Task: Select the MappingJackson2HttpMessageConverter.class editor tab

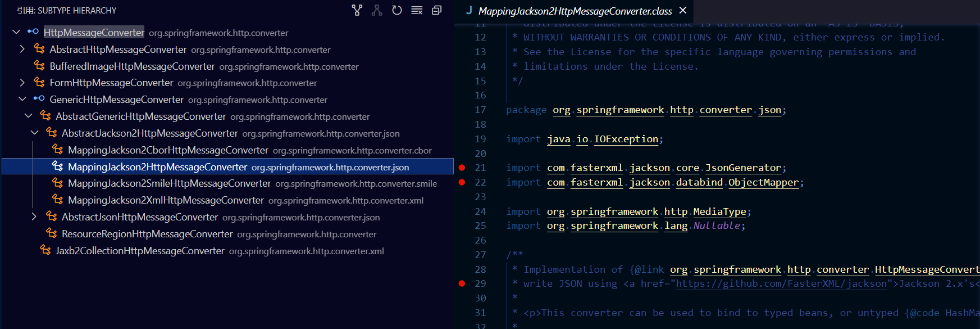Action: click(x=575, y=11)
